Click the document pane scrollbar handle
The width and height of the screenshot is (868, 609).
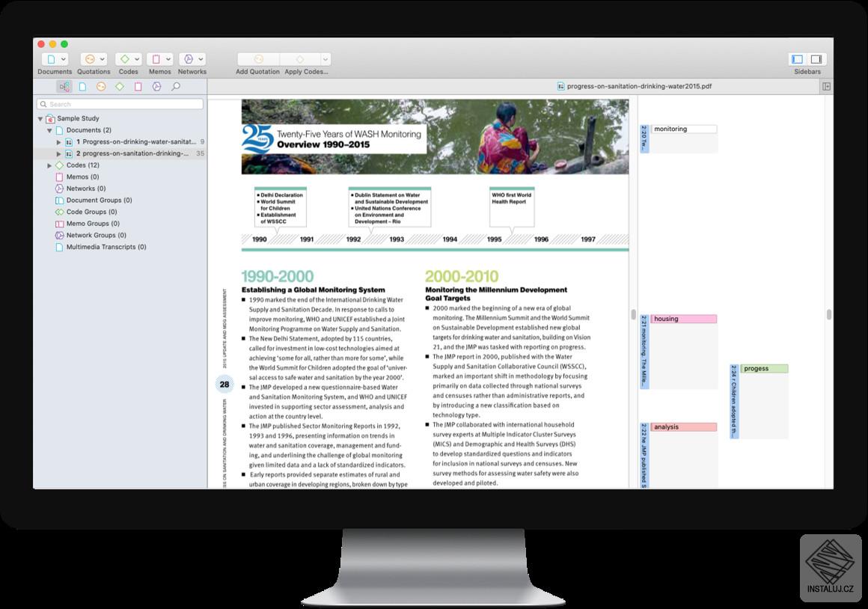[x=633, y=314]
